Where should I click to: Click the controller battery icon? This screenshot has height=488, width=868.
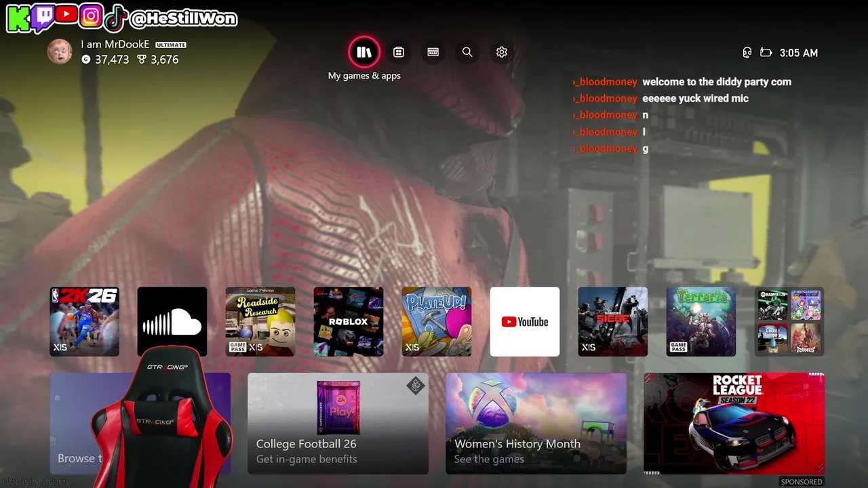click(x=766, y=53)
